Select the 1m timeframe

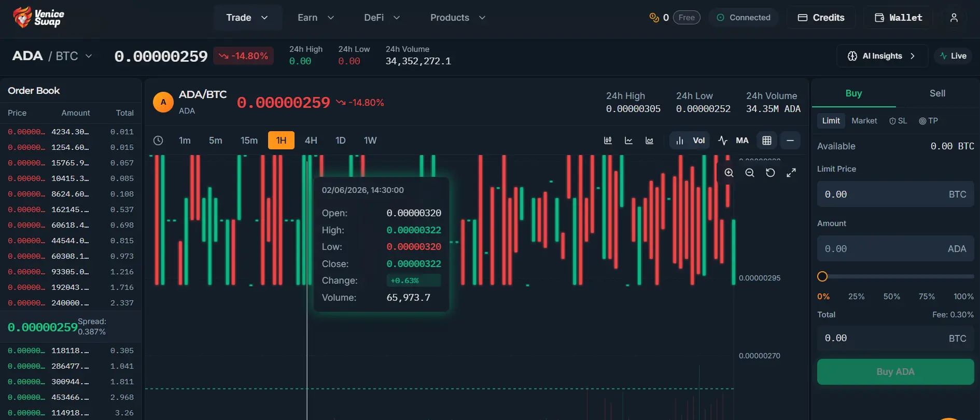tap(185, 141)
